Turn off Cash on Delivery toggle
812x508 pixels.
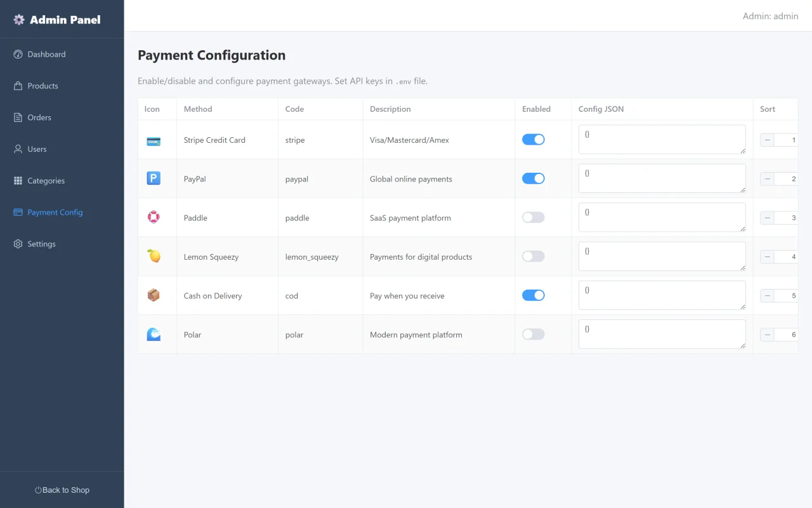click(x=534, y=295)
